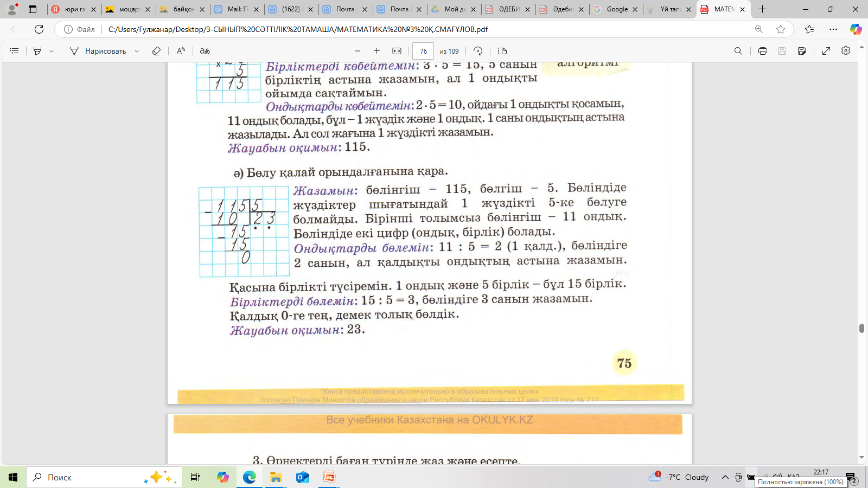The height and width of the screenshot is (488, 868).
Task: Switch to the Yandex 'юри га' tab
Action: (x=74, y=9)
